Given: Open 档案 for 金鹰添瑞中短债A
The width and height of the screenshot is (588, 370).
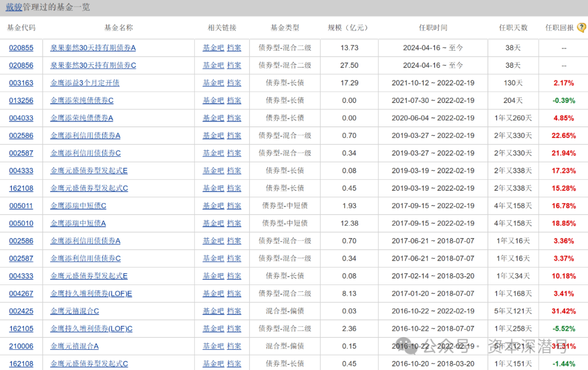Looking at the screenshot, I should coord(234,223).
